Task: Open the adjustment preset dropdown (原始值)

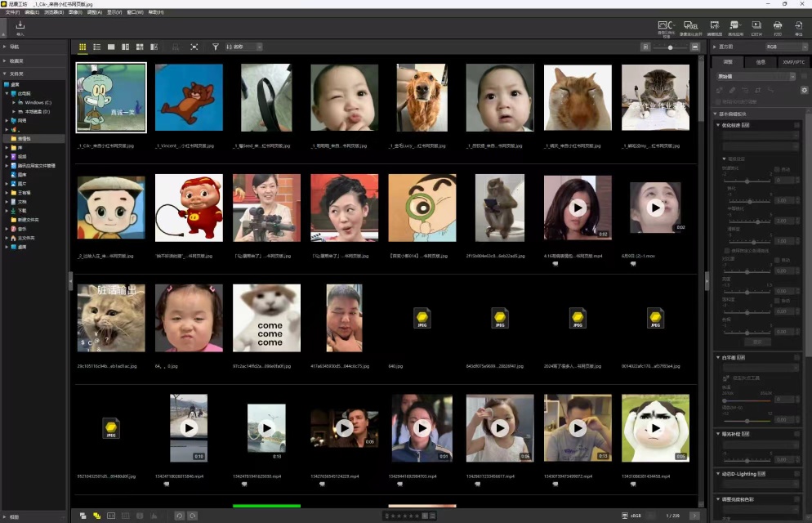Action: coord(756,77)
